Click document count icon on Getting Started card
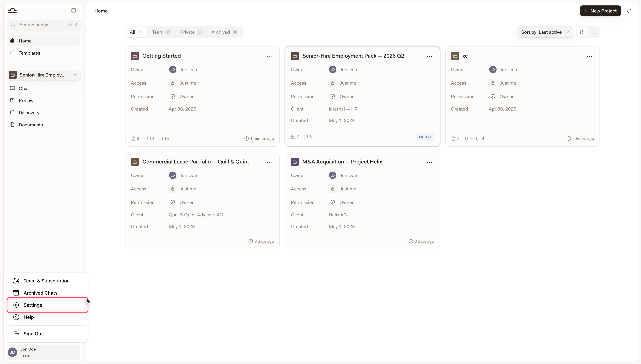This screenshot has height=364, width=641. pos(133,139)
